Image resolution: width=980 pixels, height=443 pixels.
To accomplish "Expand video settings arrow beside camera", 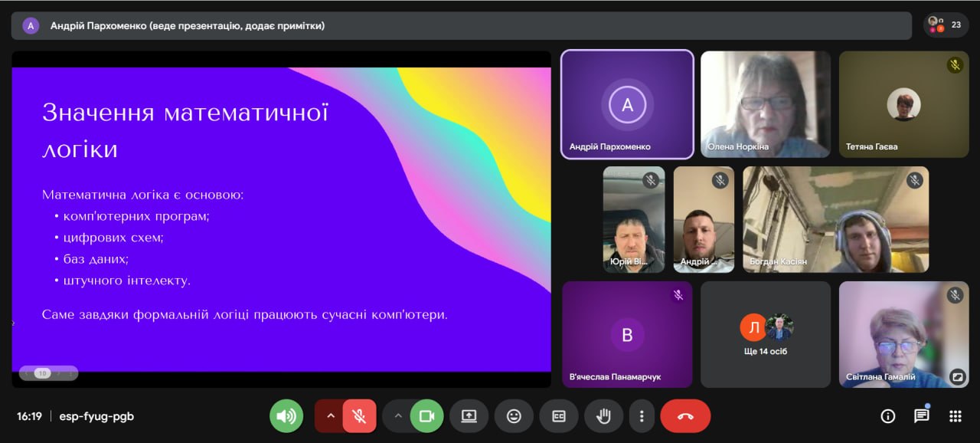I will [397, 416].
